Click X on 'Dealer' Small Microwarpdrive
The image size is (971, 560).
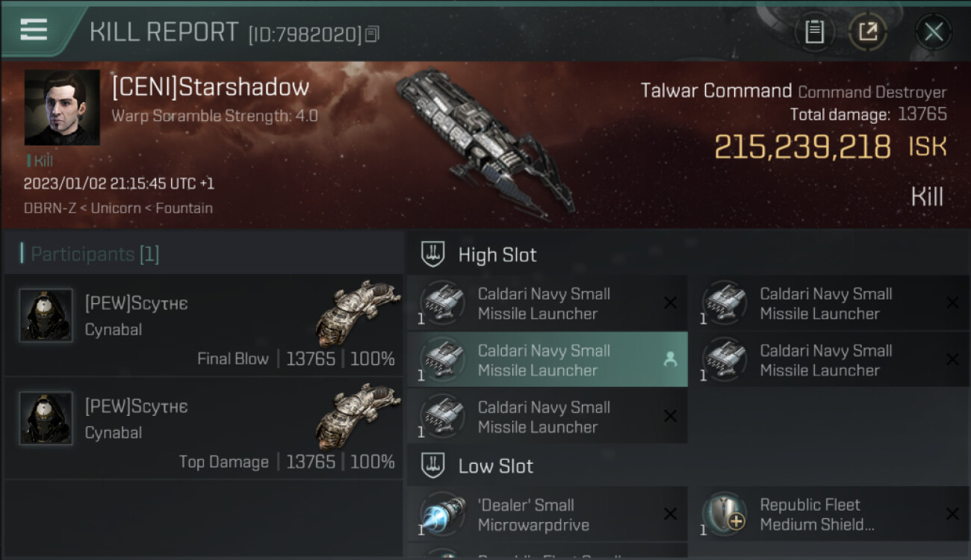tap(670, 514)
